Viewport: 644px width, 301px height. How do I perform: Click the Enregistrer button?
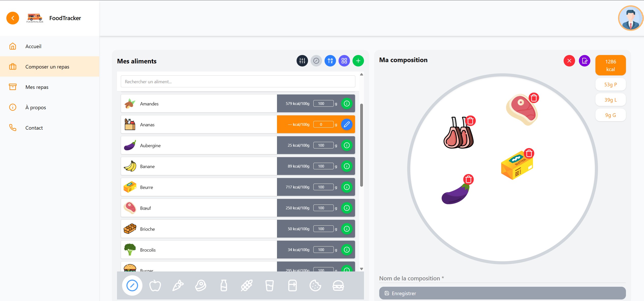(502, 293)
